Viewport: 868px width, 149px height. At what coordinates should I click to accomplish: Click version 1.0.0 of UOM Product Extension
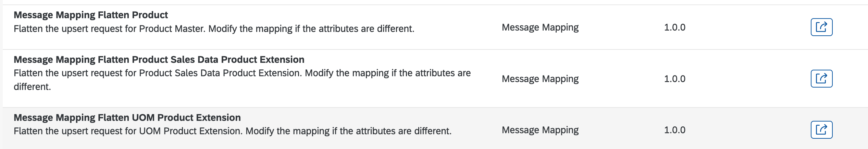674,130
